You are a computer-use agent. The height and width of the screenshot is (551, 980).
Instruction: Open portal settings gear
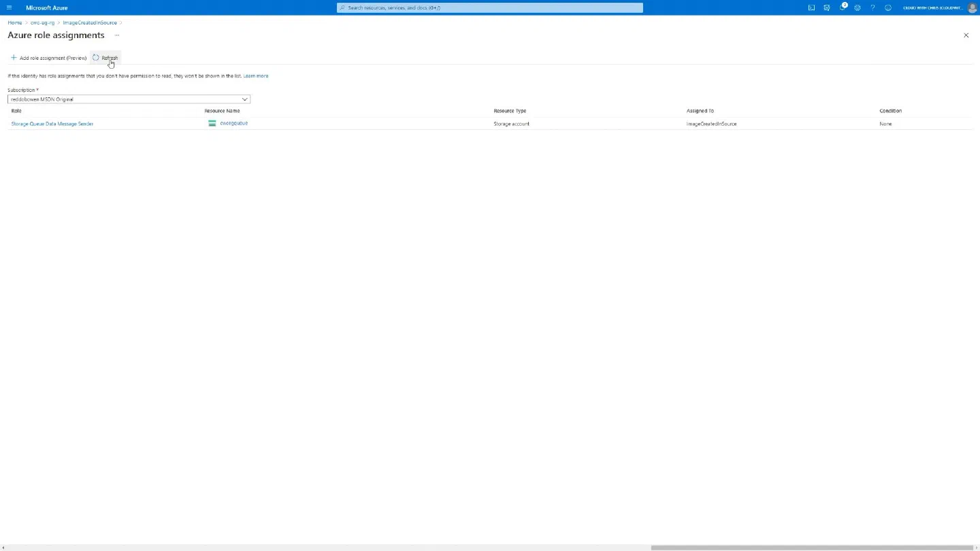(857, 7)
